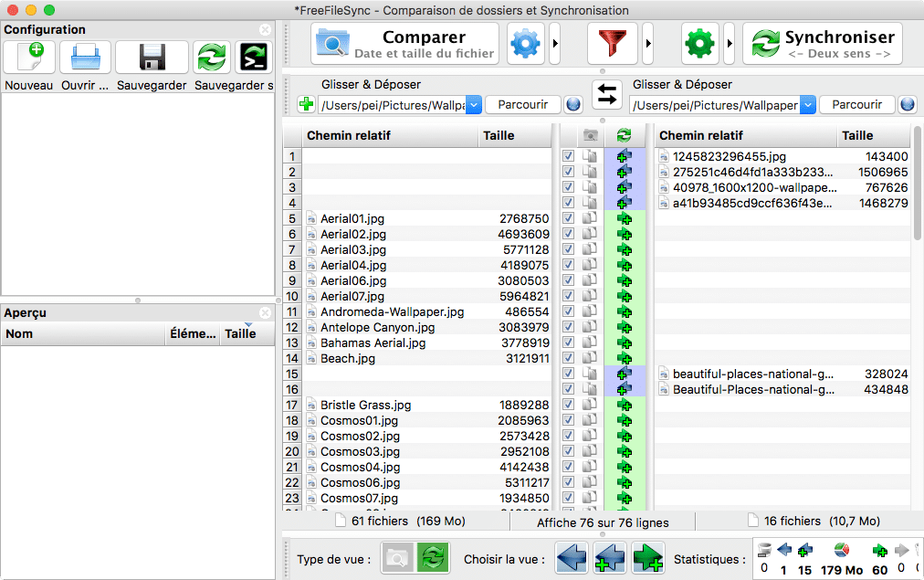
Task: Click left cloud/online storage globe icon
Action: [572, 105]
